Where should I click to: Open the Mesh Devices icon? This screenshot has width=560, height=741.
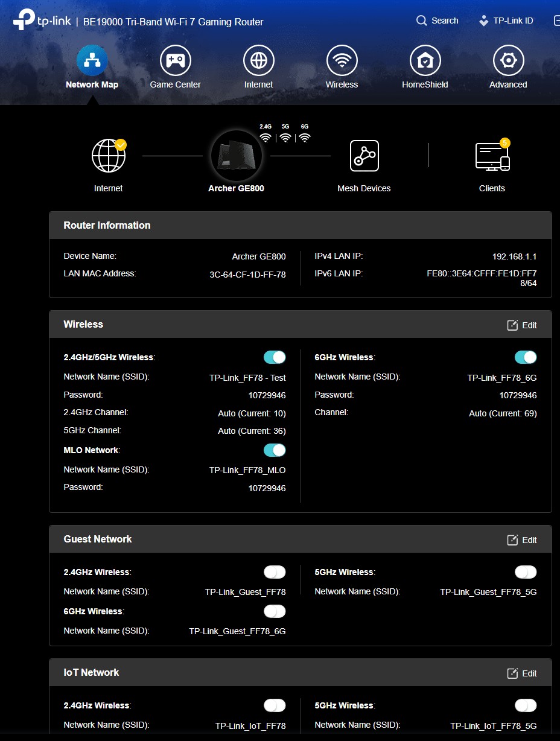(364, 156)
